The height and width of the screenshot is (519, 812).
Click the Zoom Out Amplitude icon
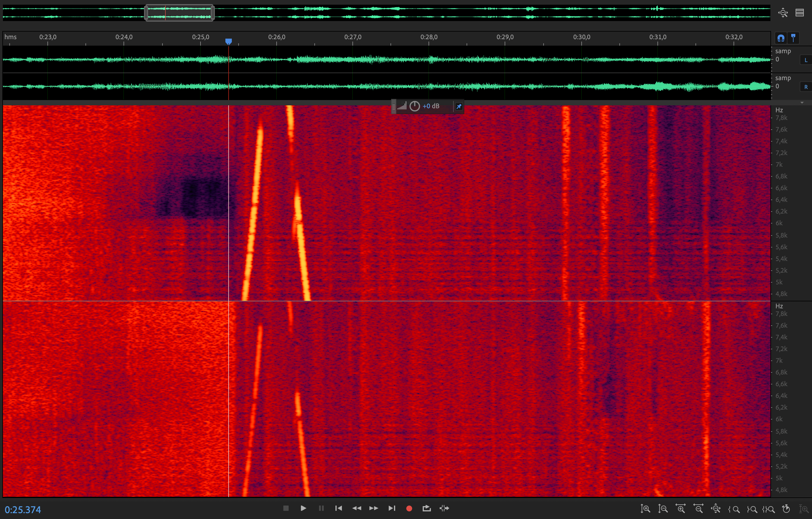[663, 508]
